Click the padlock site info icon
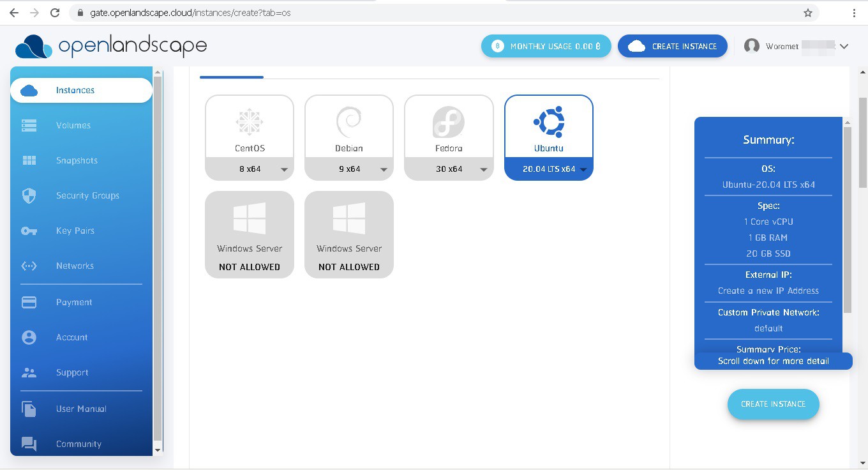 tap(80, 13)
